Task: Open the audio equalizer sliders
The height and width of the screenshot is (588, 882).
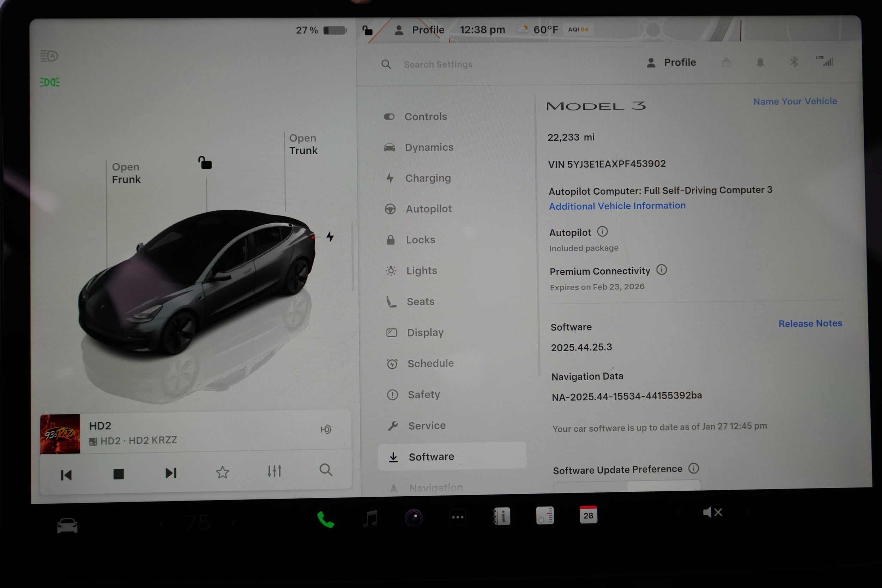Action: [x=274, y=471]
